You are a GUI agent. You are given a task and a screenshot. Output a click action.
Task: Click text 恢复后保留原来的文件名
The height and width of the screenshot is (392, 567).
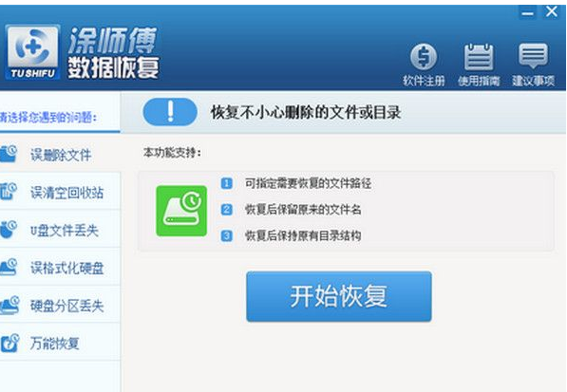click(303, 210)
